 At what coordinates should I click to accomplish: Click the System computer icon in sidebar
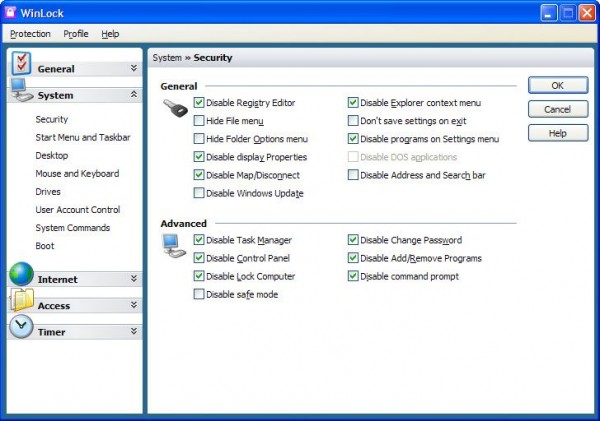point(21,90)
